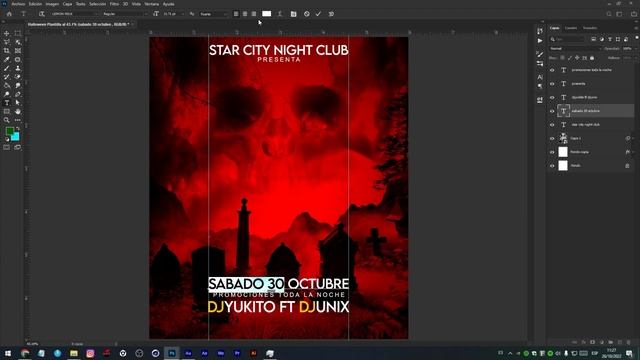Switch to the Canales tab
The height and width of the screenshot is (360, 640).
click(x=571, y=28)
